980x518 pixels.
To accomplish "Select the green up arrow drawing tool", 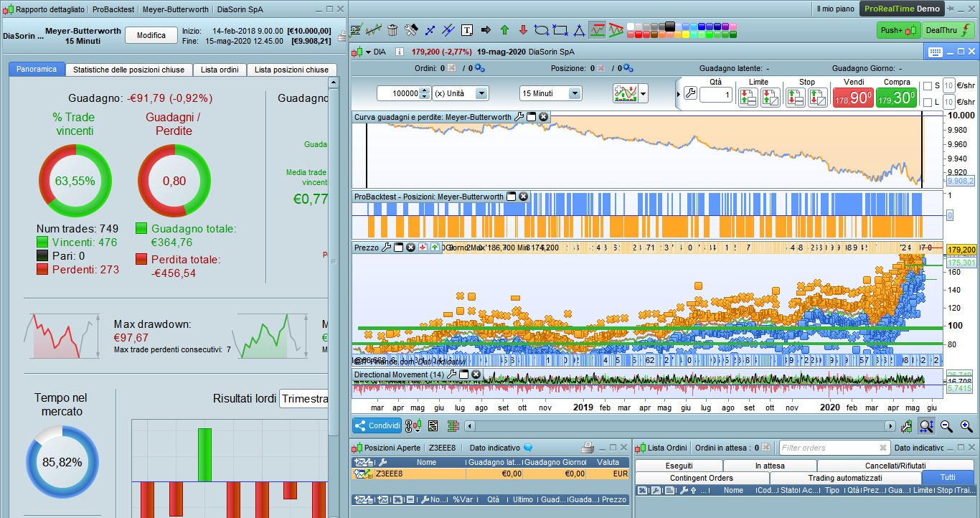I will pyautogui.click(x=504, y=30).
